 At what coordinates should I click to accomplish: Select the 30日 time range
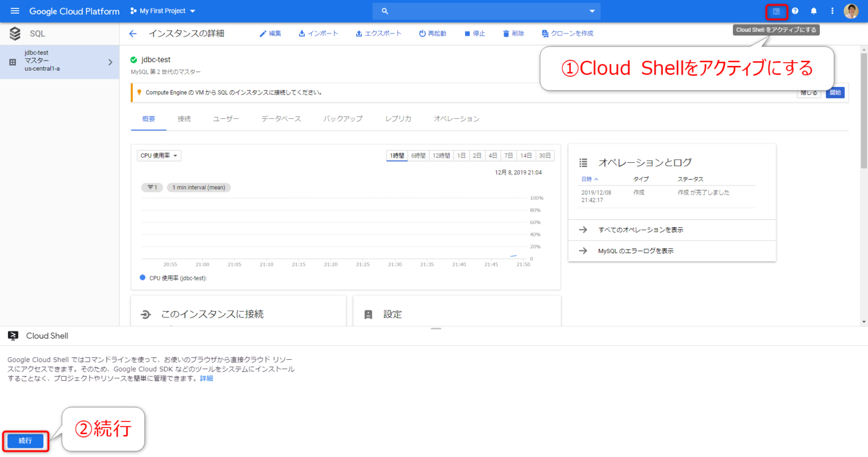click(545, 156)
